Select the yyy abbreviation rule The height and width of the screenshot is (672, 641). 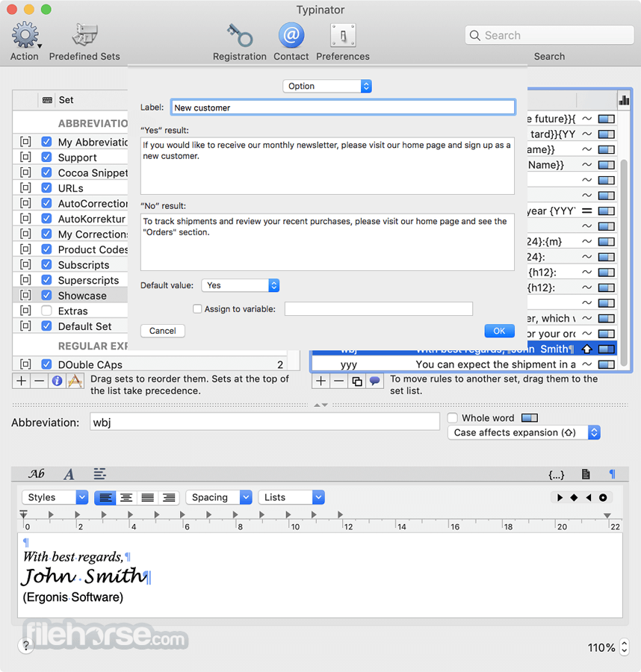coord(464,364)
